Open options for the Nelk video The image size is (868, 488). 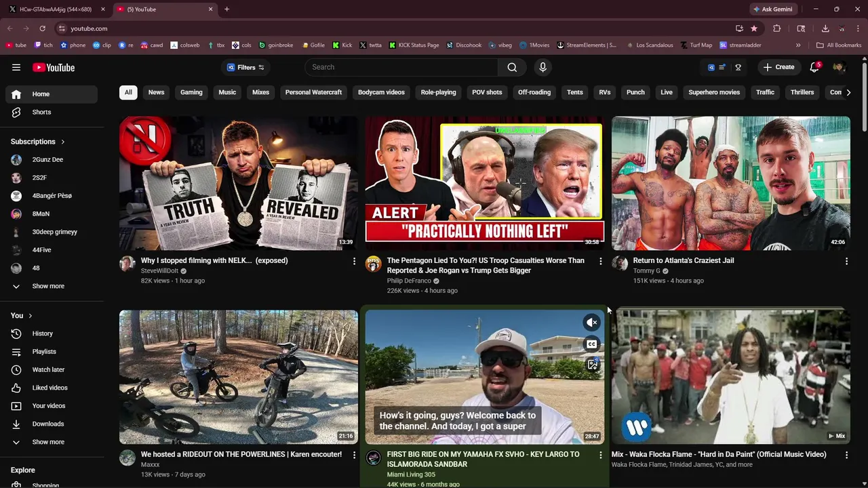[x=354, y=261]
